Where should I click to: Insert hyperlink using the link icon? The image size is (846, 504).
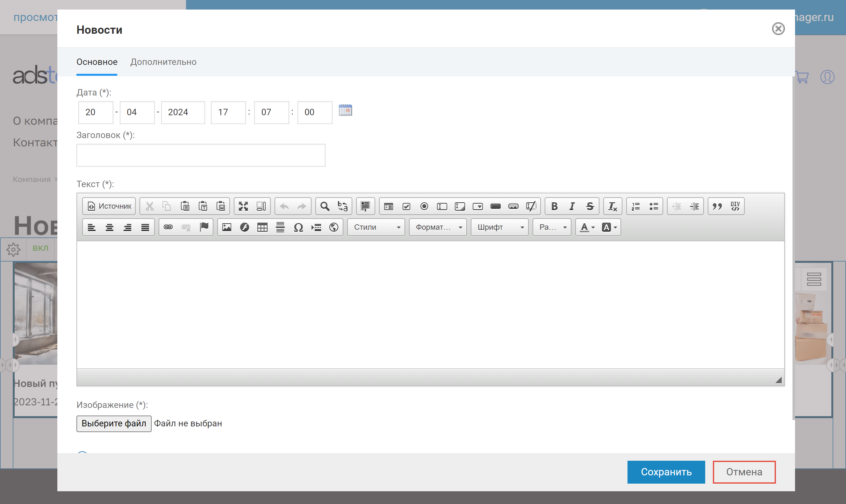168,227
